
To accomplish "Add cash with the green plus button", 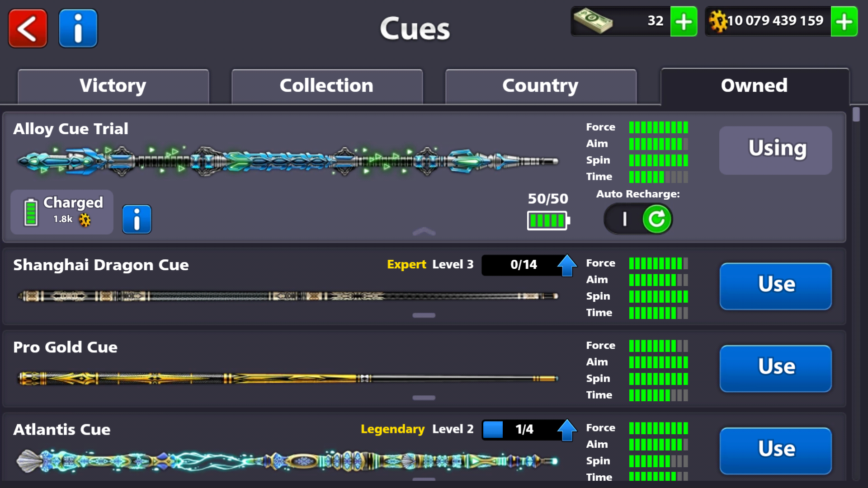I will pos(684,21).
